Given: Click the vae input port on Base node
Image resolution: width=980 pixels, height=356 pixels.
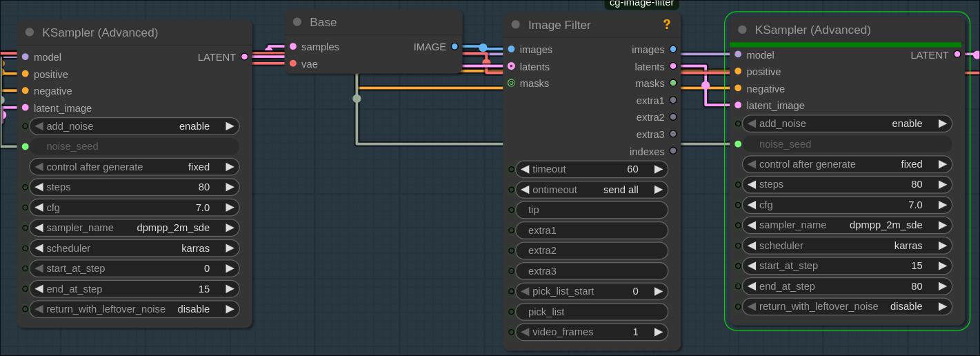Looking at the screenshot, I should click(x=293, y=63).
